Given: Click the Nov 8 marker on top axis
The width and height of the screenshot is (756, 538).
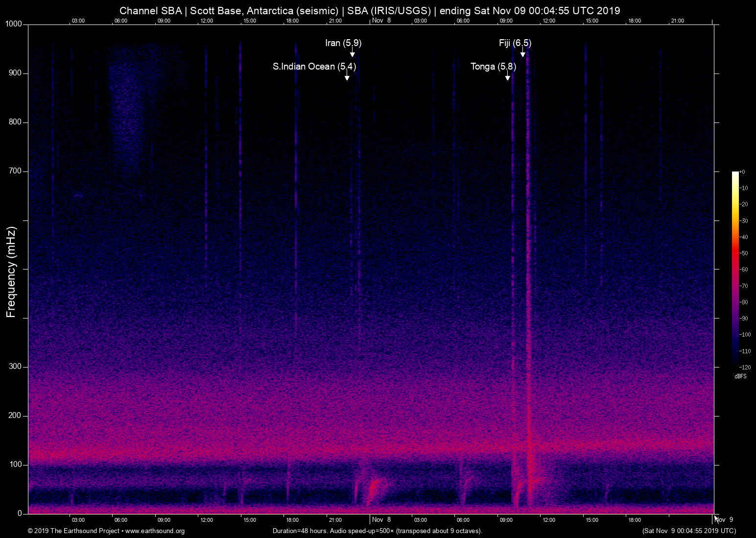Looking at the screenshot, I should coord(381,21).
